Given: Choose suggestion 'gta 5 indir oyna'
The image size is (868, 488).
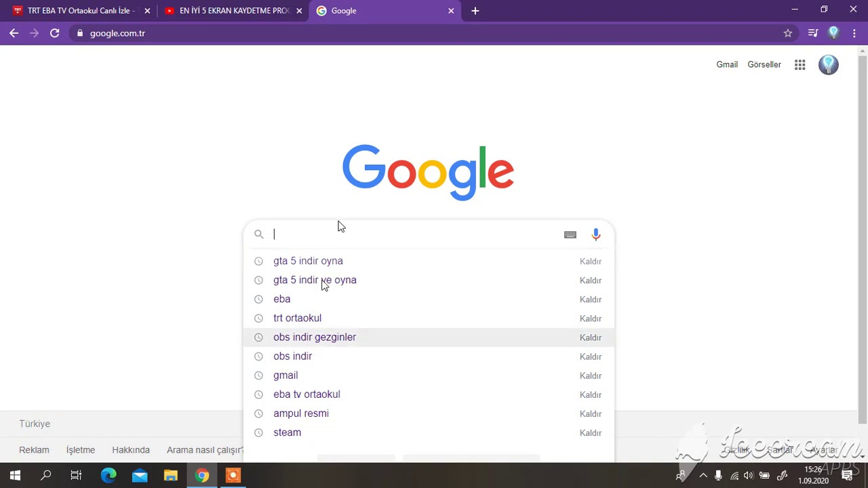Looking at the screenshot, I should click(x=308, y=261).
